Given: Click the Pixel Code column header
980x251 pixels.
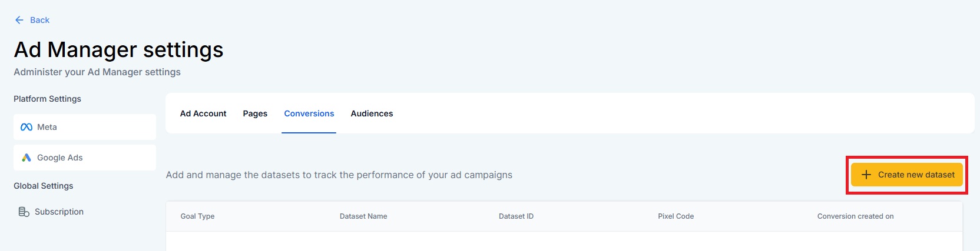Looking at the screenshot, I should (x=676, y=216).
